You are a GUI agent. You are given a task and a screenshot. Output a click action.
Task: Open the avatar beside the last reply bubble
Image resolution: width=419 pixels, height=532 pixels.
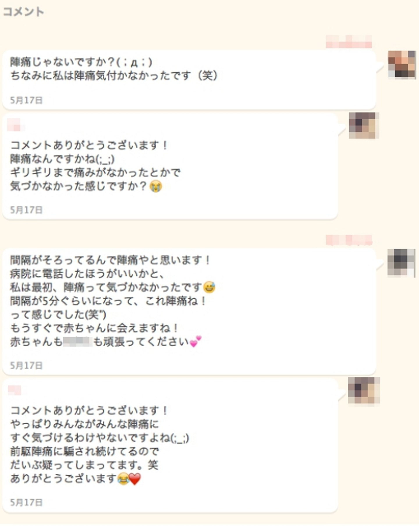(x=364, y=390)
